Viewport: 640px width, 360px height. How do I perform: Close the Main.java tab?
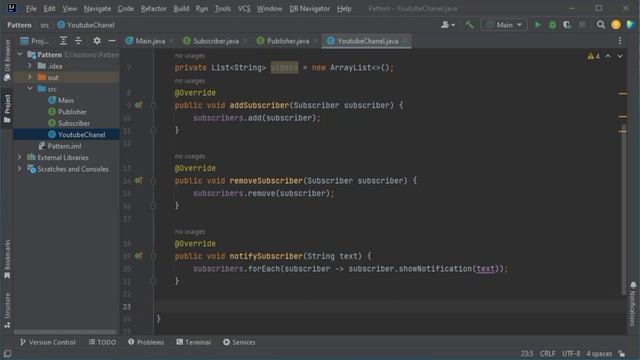point(171,41)
